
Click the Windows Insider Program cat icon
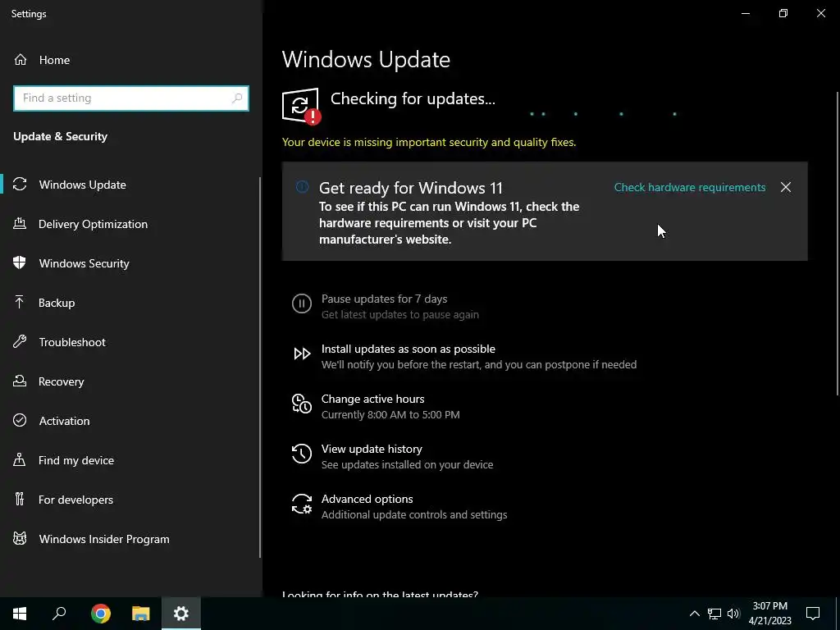coord(20,538)
